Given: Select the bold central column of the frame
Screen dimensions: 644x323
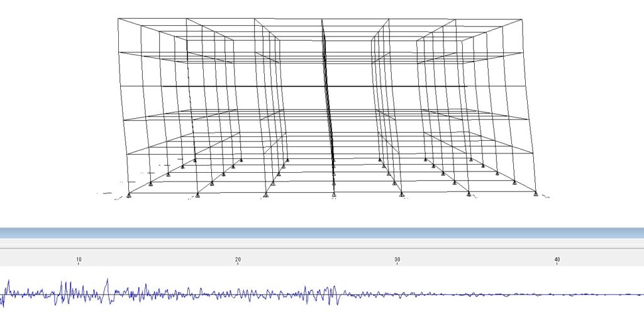Looking at the screenshot, I should pos(326,94).
